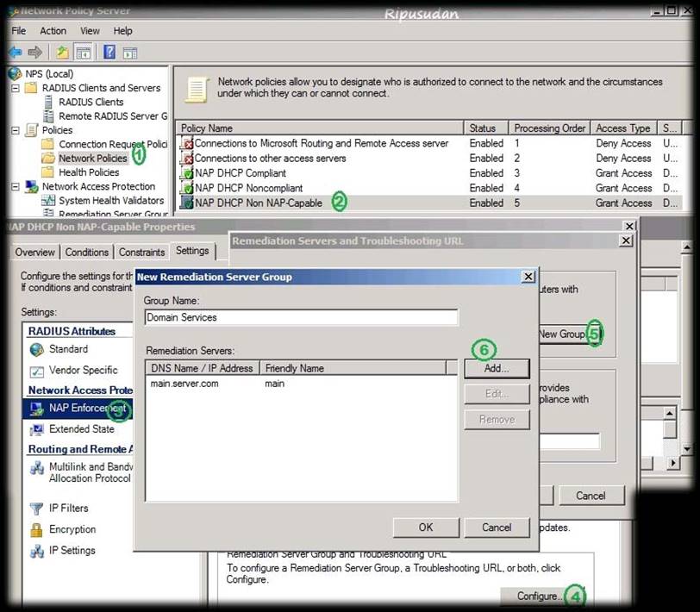Switch to the Constraints tab
This screenshot has height=612, width=700.
[x=141, y=252]
